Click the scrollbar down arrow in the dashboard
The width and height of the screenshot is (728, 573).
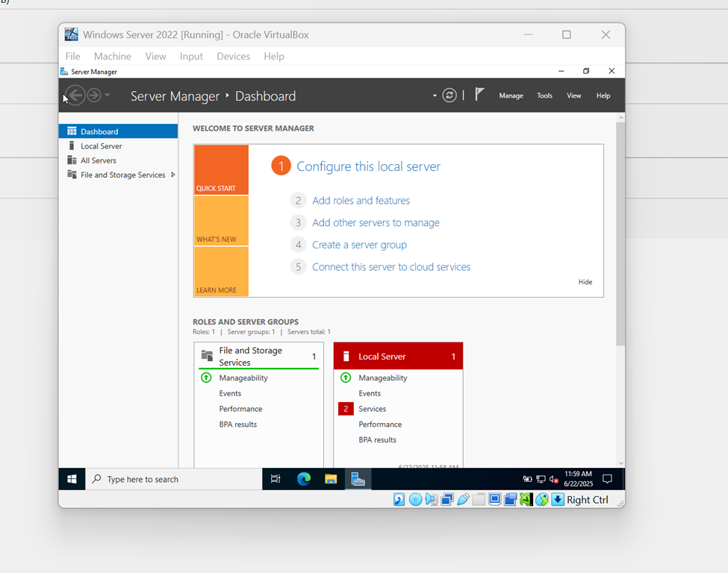pos(620,463)
